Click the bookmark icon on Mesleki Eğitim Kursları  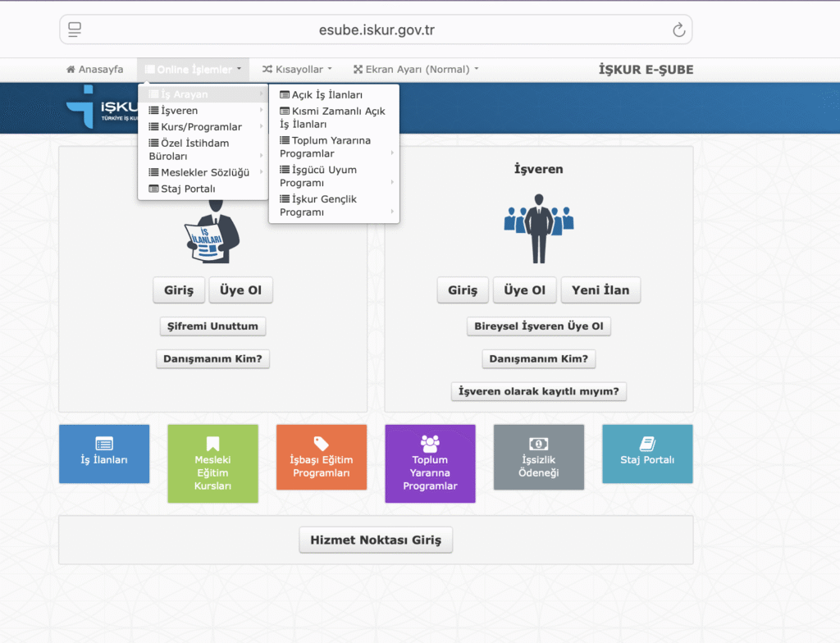(212, 444)
